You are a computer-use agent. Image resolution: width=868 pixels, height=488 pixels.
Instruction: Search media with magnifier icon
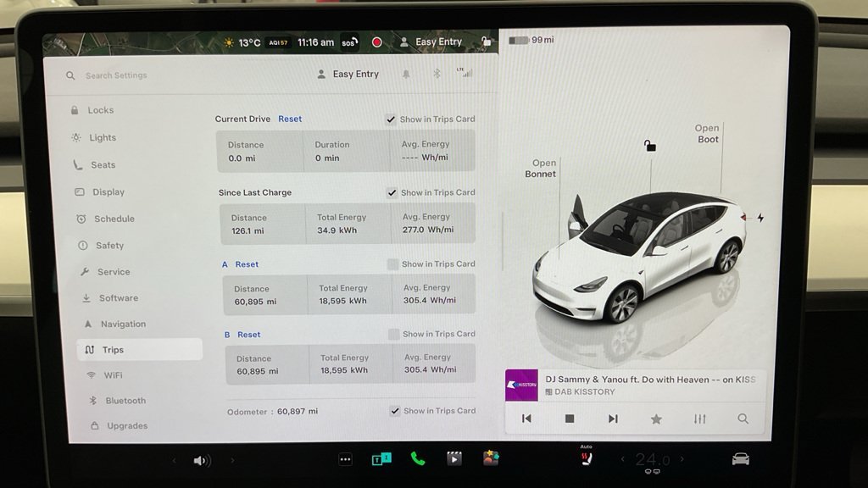(743, 419)
